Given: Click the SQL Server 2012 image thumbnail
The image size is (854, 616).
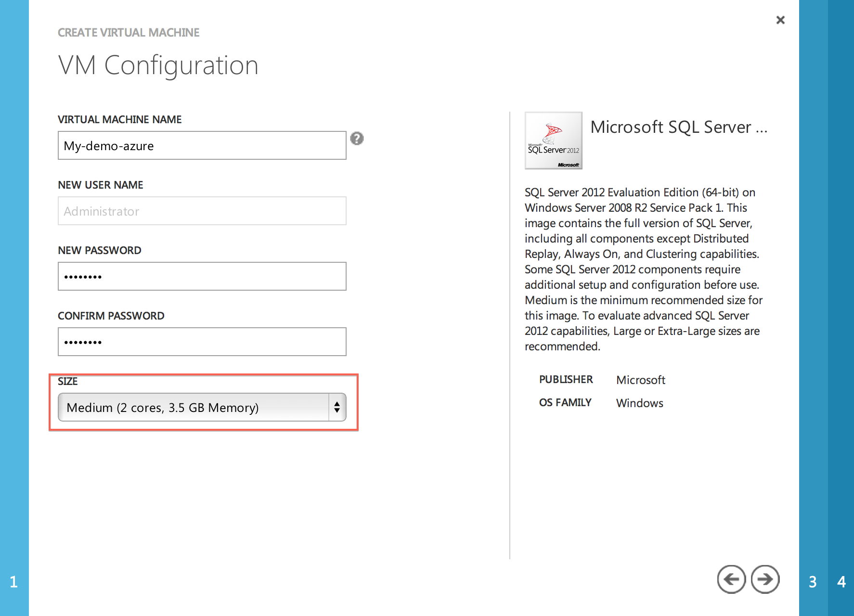Looking at the screenshot, I should point(554,141).
